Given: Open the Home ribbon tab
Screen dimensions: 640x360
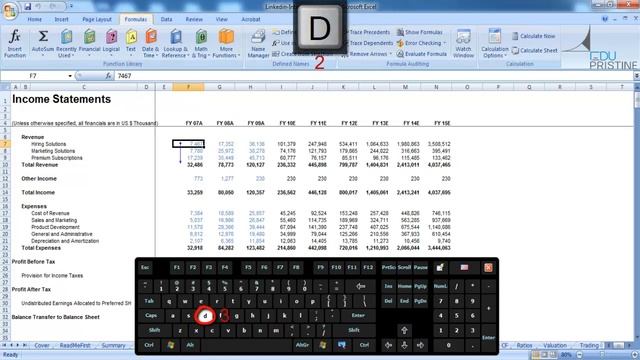Looking at the screenshot, I should pos(35,19).
